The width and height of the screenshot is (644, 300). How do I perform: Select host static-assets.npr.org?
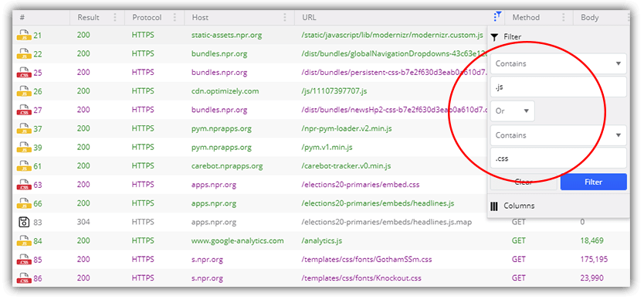pos(226,35)
